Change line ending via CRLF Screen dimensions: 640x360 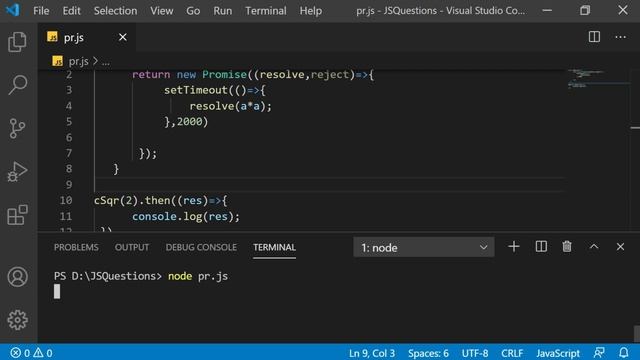(512, 353)
